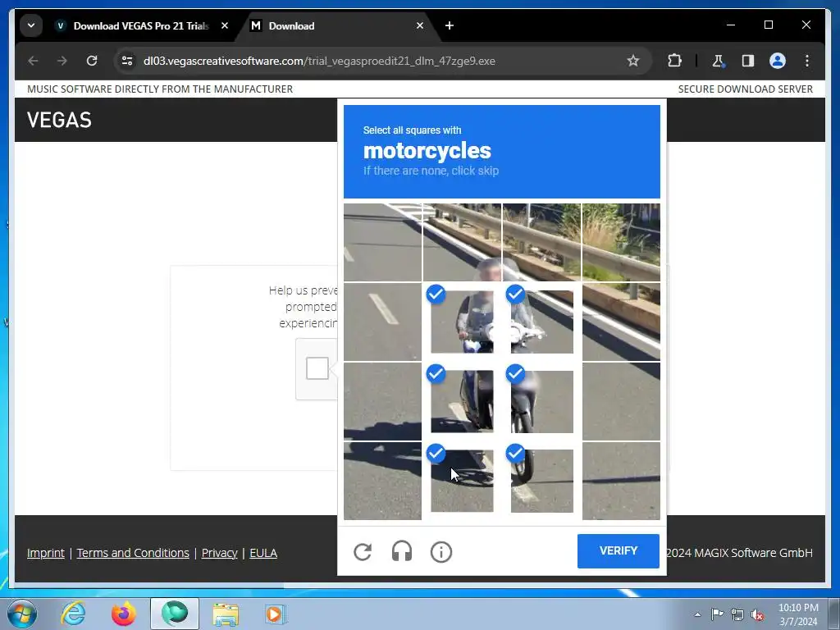Image resolution: width=840 pixels, height=630 pixels.
Task: Bookmark this page with the star icon
Action: pyautogui.click(x=632, y=61)
